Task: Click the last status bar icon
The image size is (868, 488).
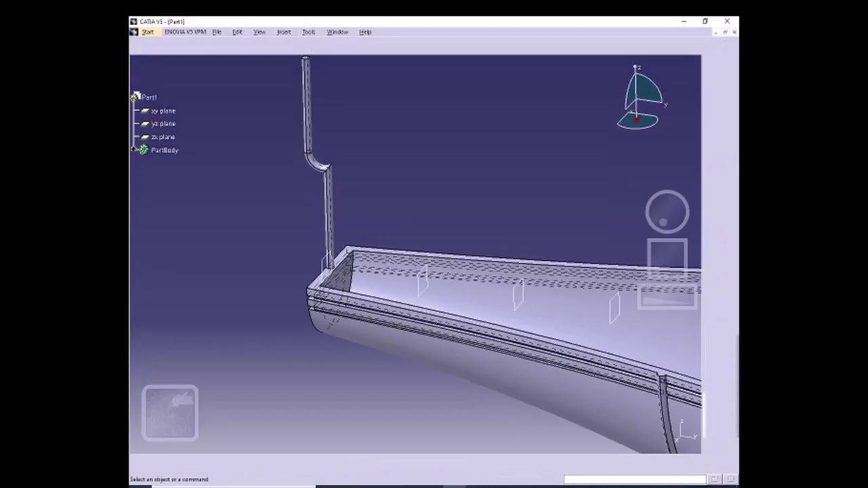Action: 730,479
